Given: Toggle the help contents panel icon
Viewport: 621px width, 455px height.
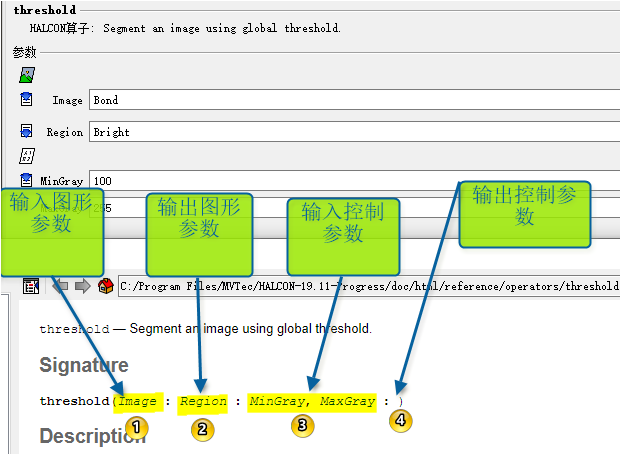Looking at the screenshot, I should [x=31, y=286].
